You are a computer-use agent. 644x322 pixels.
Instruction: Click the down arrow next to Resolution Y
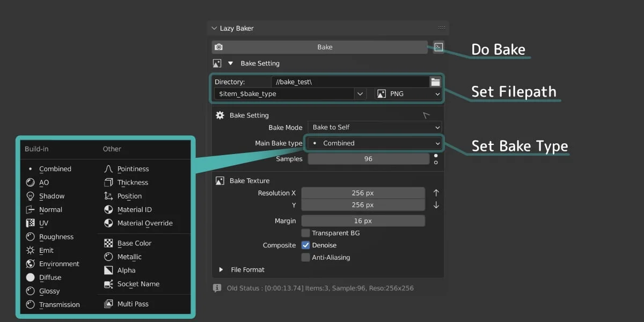(x=436, y=205)
